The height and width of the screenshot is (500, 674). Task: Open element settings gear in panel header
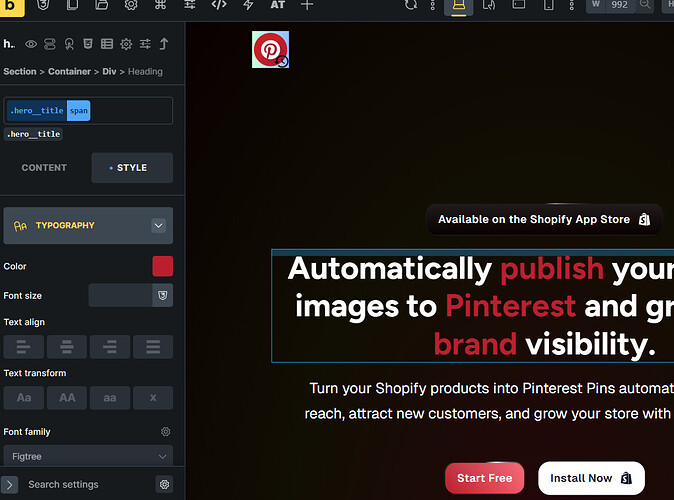(x=126, y=44)
